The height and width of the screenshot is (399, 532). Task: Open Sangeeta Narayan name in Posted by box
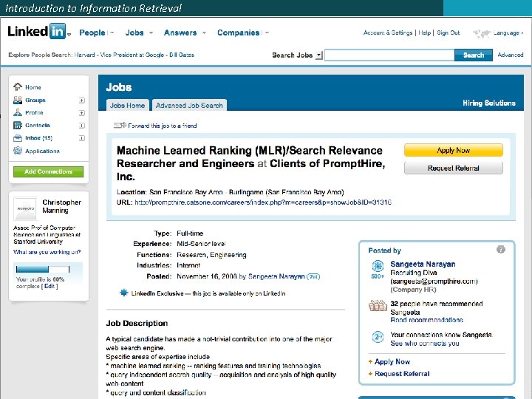[423, 264]
